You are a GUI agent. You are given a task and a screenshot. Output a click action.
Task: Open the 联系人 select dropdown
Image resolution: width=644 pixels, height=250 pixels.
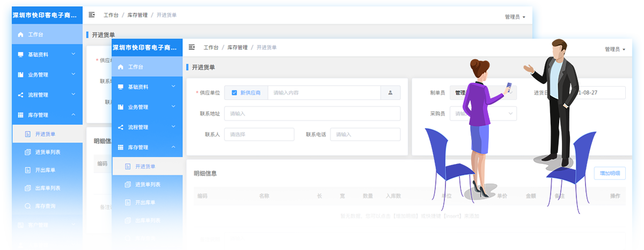(259, 134)
